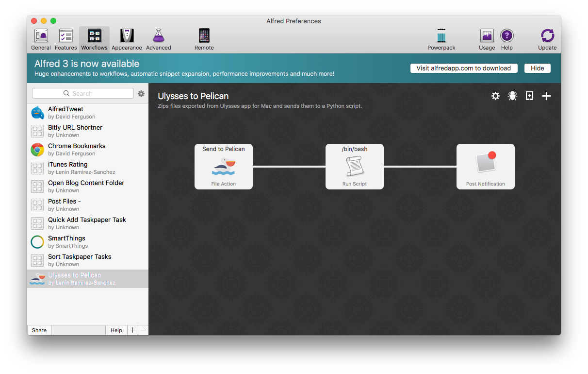Click the SmartThings ring icon

pos(37,242)
